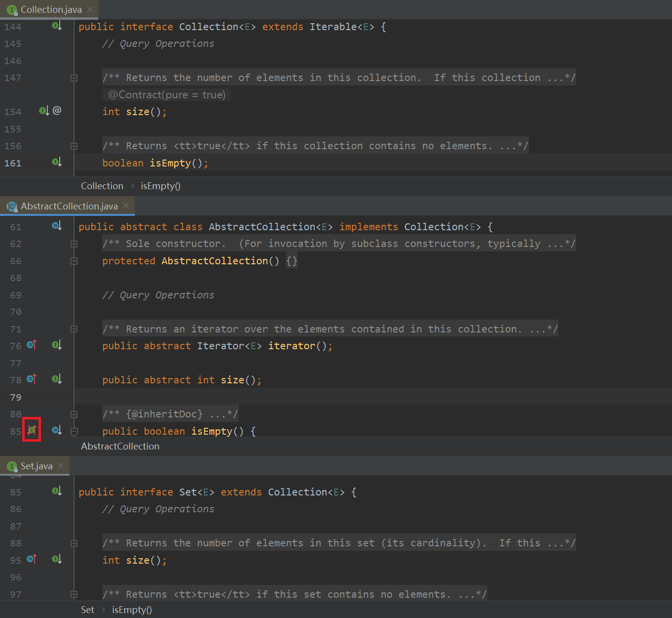Click line number 96 in Set gutter

tap(16, 577)
